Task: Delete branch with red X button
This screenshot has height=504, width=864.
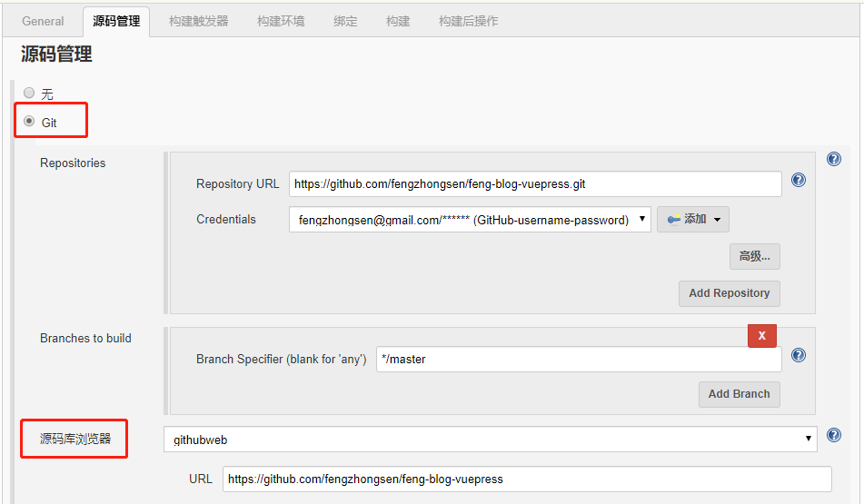Action: 761,336
